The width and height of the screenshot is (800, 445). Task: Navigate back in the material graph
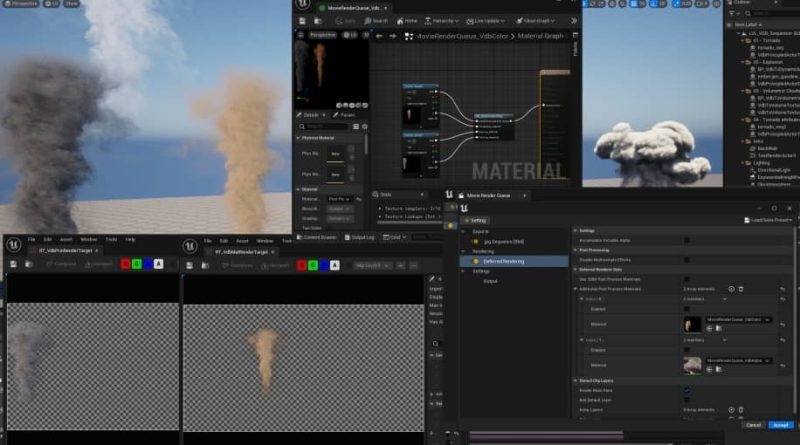click(x=379, y=36)
